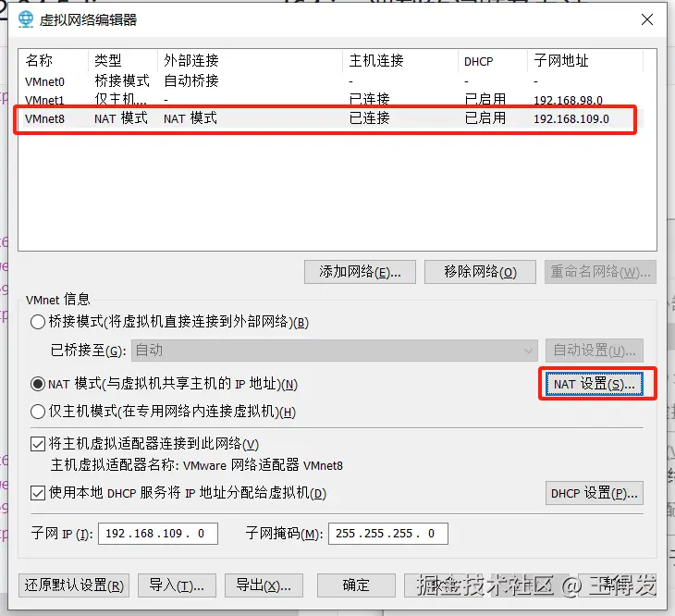Click subnet address 192.168.109.0 cell
Screen dimensions: 675x616
click(571, 118)
